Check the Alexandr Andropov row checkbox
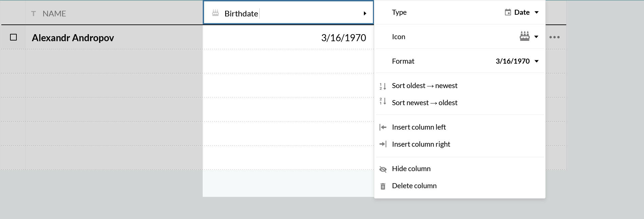This screenshot has width=644, height=219. pyautogui.click(x=13, y=37)
